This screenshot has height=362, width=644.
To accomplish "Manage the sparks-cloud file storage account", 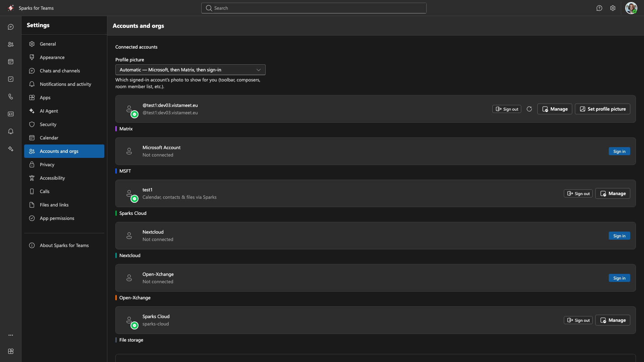I will point(612,320).
